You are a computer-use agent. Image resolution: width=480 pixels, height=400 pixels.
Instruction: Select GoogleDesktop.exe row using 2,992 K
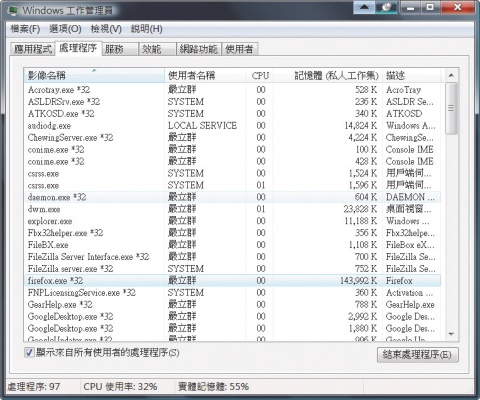(233, 316)
